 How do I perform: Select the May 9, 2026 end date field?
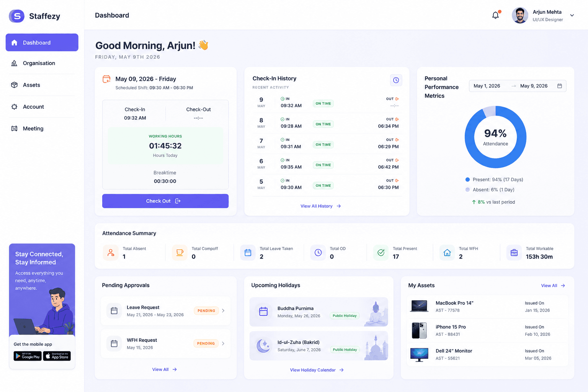click(x=534, y=86)
